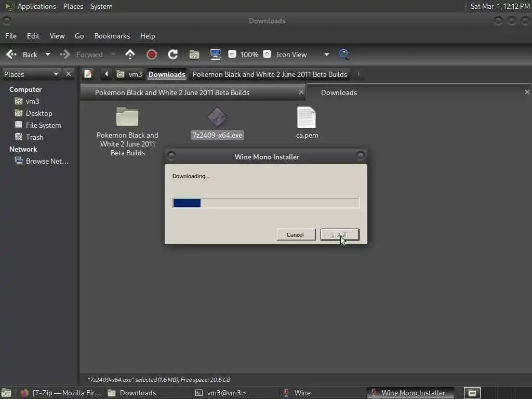Go back using the Back arrow
This screenshot has width=532, height=399.
point(21,55)
